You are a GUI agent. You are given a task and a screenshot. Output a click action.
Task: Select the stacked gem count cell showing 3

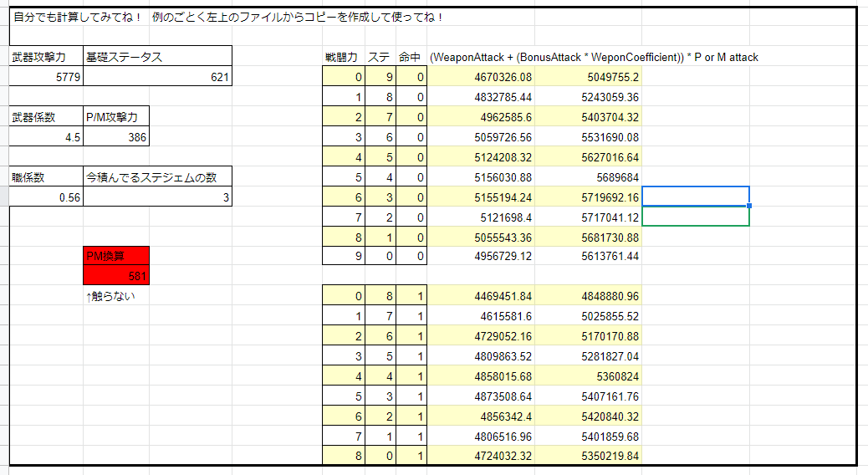click(157, 197)
